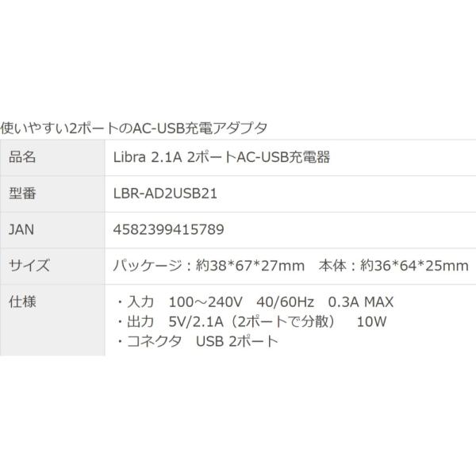This screenshot has height=476, width=476.
Task: Click the パッケージ label in size row
Action: (x=148, y=266)
